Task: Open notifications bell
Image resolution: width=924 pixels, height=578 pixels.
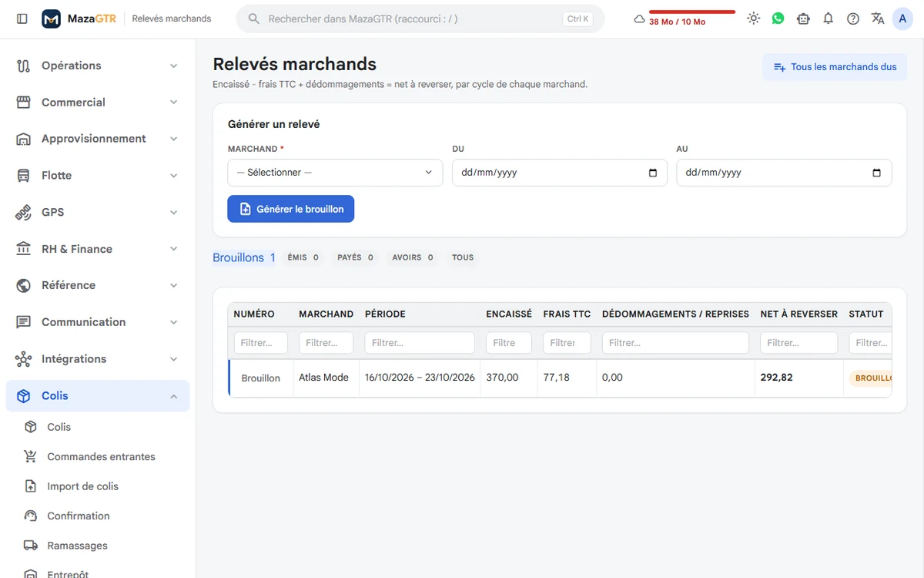Action: 829,18
